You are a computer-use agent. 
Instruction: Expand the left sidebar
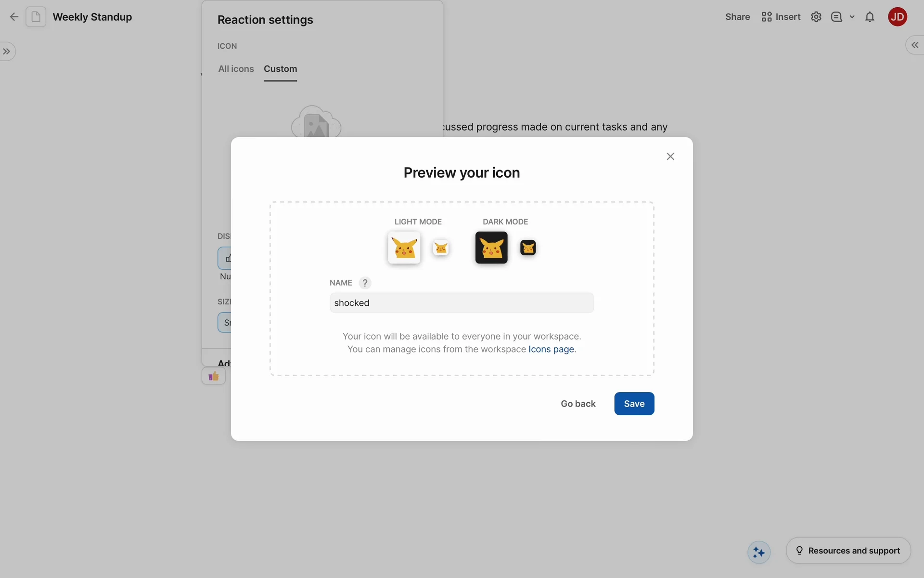tap(7, 52)
